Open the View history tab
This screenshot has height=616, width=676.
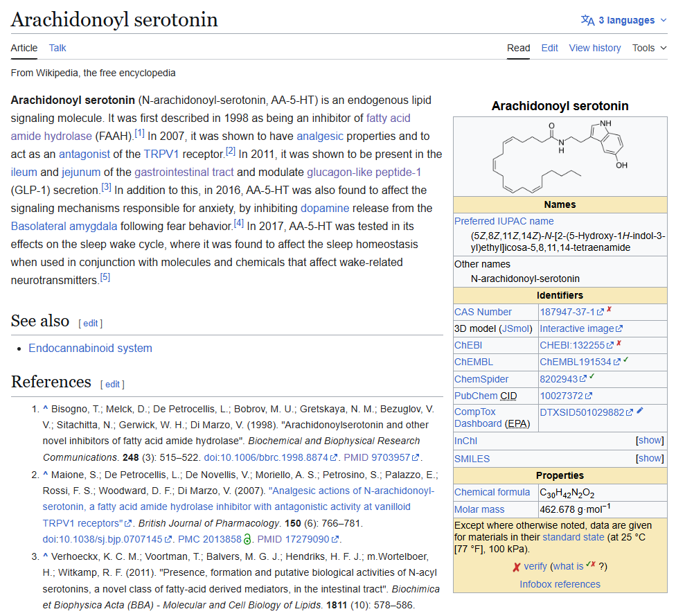(595, 48)
